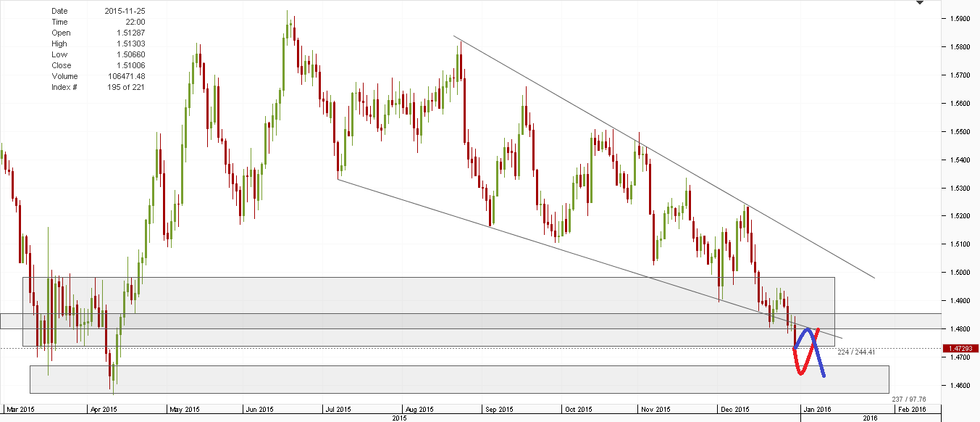
Task: Click the Sep 2015 time axis label
Action: pos(500,409)
